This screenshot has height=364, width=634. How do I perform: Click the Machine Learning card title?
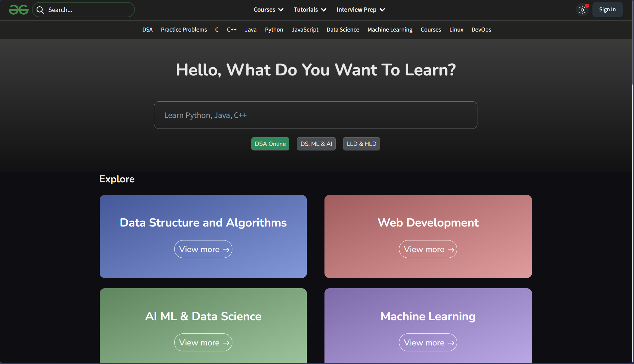428,316
